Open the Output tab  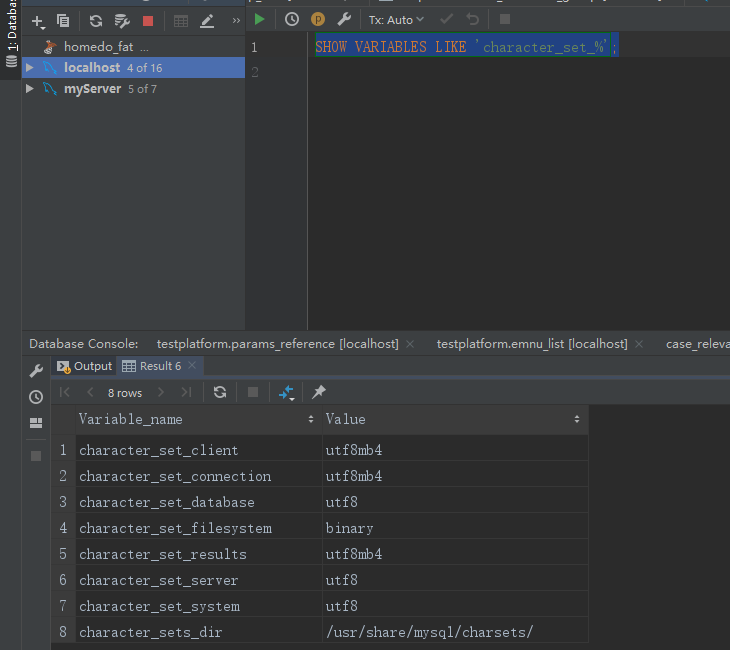[x=85, y=366]
